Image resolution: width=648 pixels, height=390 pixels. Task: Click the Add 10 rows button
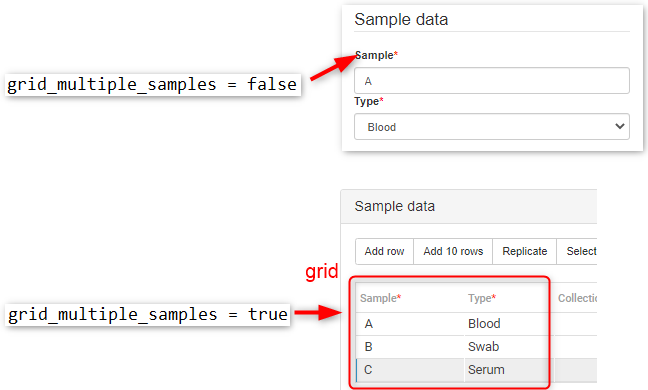[x=453, y=251]
